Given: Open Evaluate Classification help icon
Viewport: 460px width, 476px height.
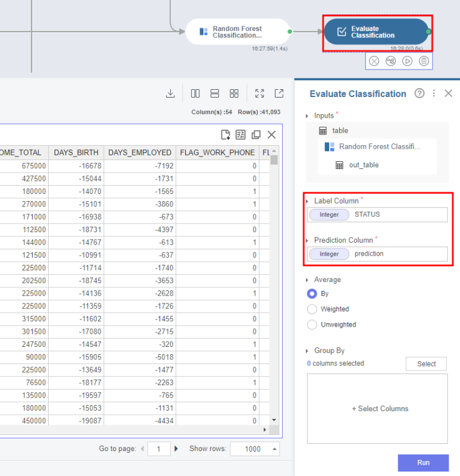Looking at the screenshot, I should pos(420,93).
